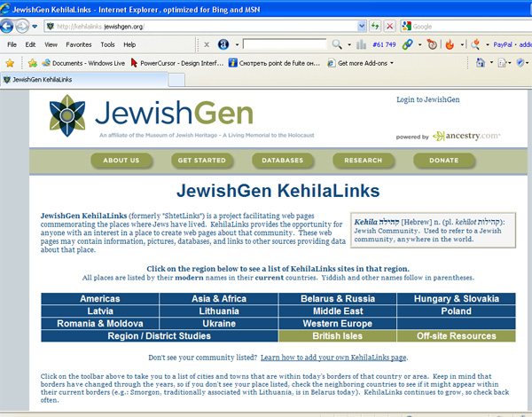This screenshot has width=532, height=417.
Task: Click the PayPal toolbar link
Action: pyautogui.click(x=503, y=44)
